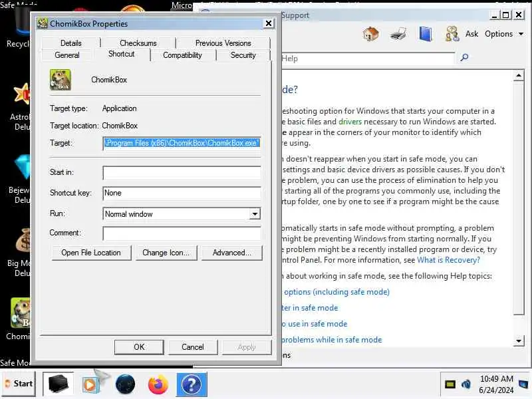The height and width of the screenshot is (399, 532).
Task: Open the Security tab
Action: coord(243,55)
